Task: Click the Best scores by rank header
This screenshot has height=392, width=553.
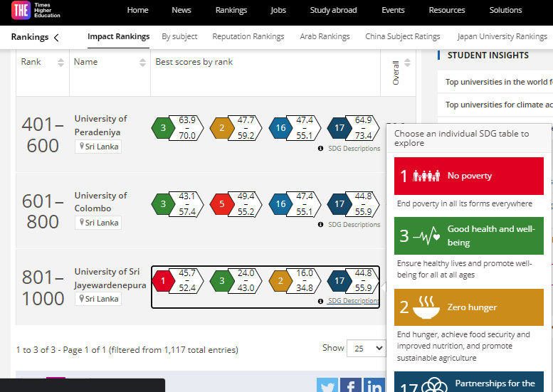Action: [194, 62]
